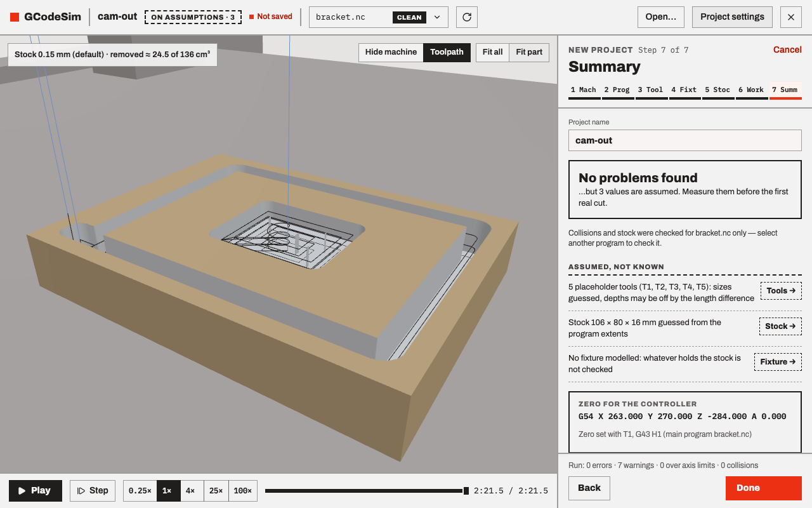Image resolution: width=812 pixels, height=508 pixels.
Task: Toggle Hide machine in the viewport
Action: point(391,52)
